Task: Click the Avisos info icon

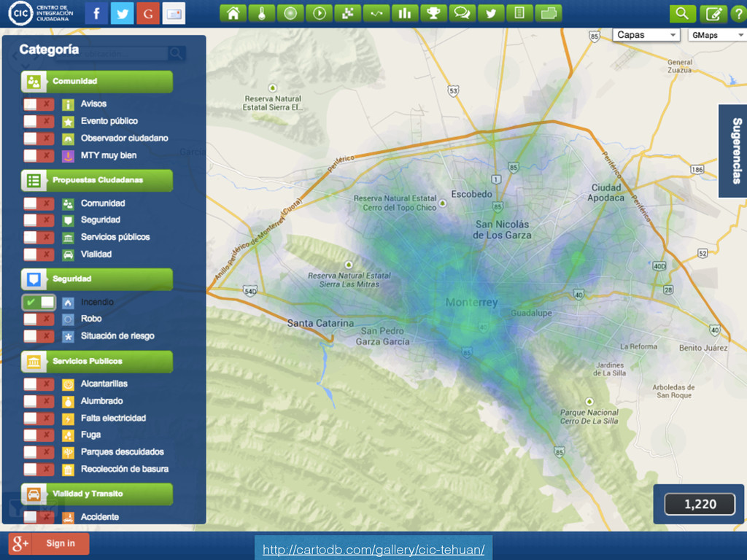Action: point(68,104)
